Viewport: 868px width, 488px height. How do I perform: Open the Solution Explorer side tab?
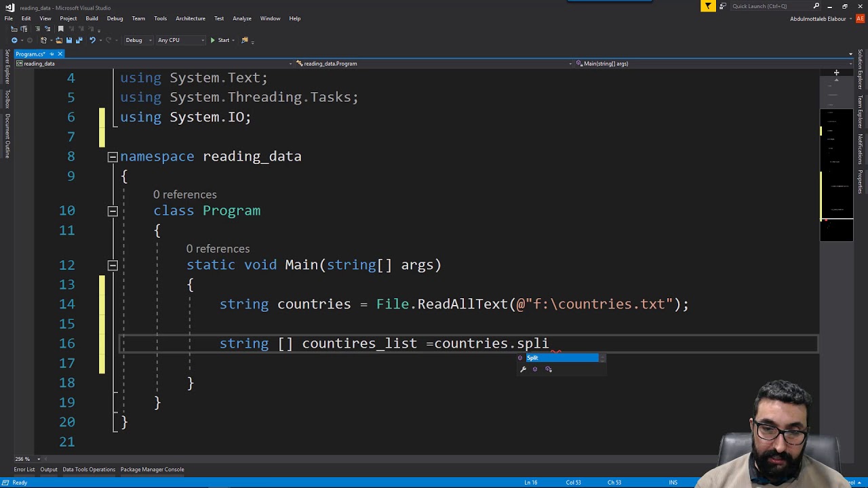coord(861,70)
